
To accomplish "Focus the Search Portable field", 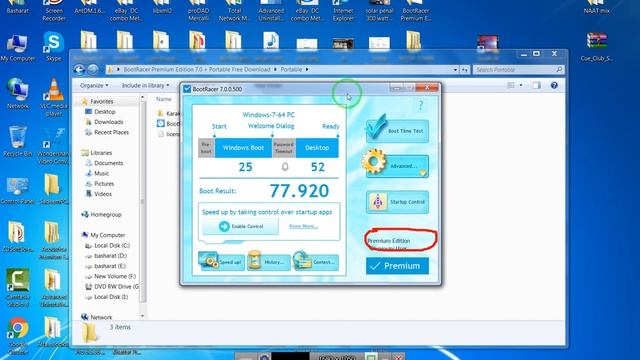I will coord(518,70).
